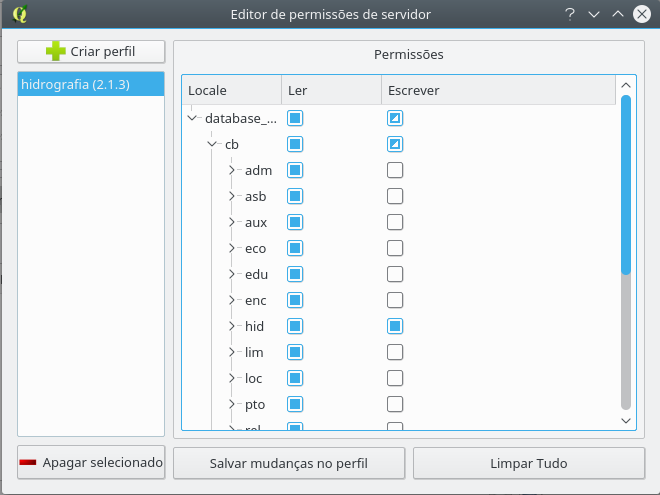This screenshot has width=660, height=495.
Task: Enable Escrever for edu row
Action: [x=395, y=274]
